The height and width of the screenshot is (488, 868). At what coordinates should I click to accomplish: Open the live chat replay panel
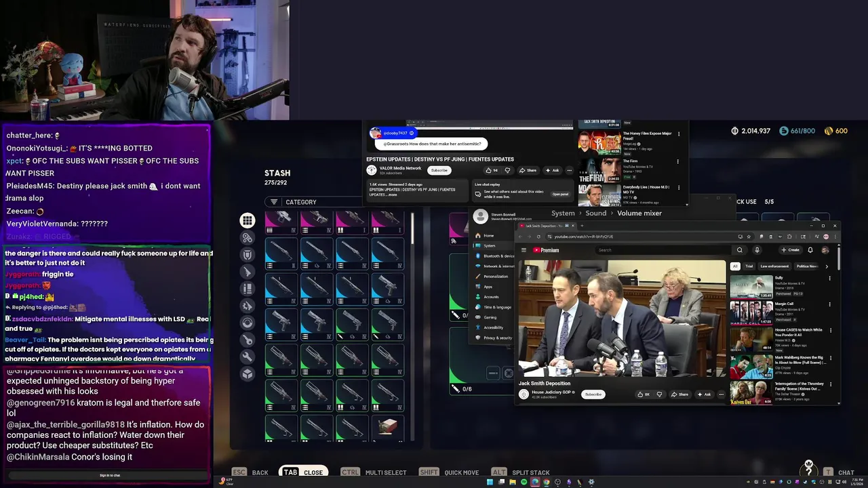click(x=560, y=194)
